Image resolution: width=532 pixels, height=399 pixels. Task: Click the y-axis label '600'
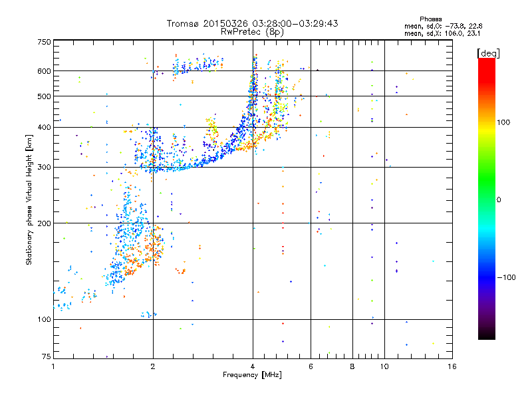44,71
